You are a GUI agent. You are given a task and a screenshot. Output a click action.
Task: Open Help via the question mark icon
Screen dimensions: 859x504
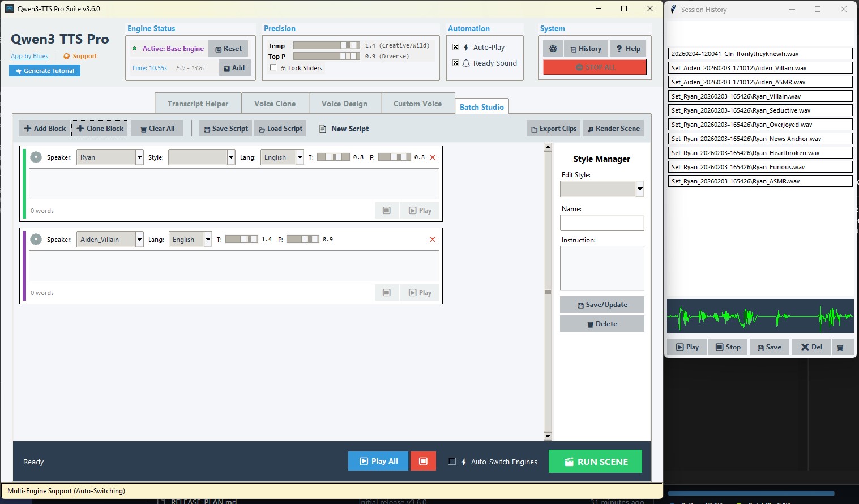tap(627, 49)
